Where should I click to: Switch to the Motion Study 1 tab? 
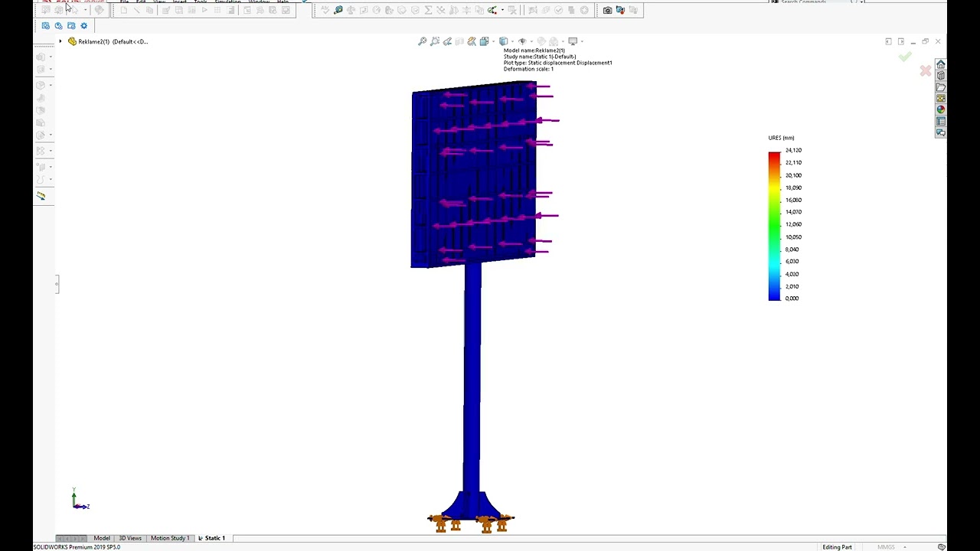[170, 538]
